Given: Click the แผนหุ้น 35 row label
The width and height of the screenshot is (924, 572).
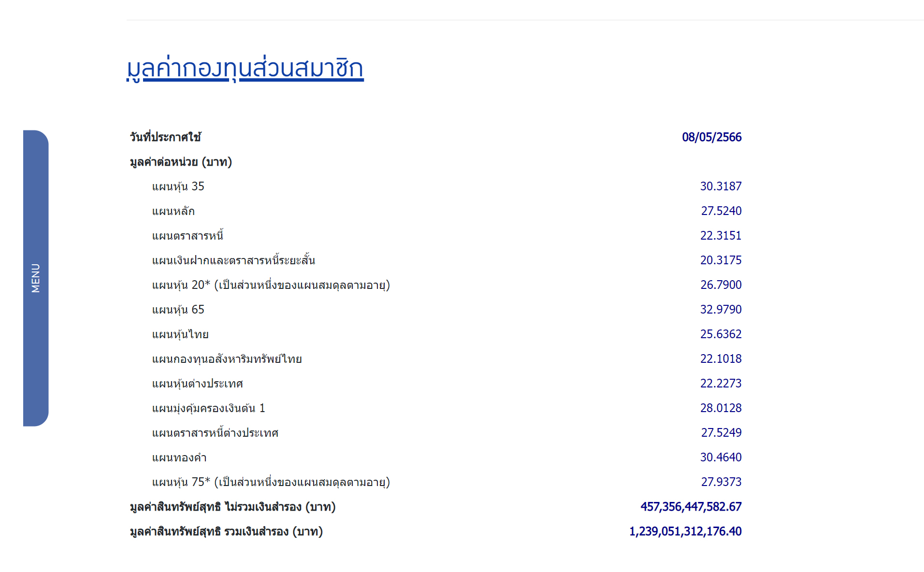Looking at the screenshot, I should (178, 186).
